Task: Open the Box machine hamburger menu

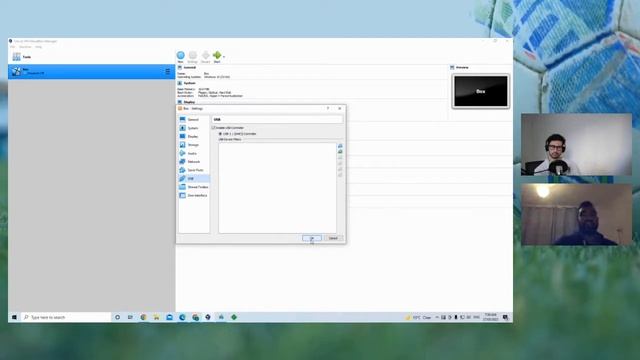Action: 168,71
